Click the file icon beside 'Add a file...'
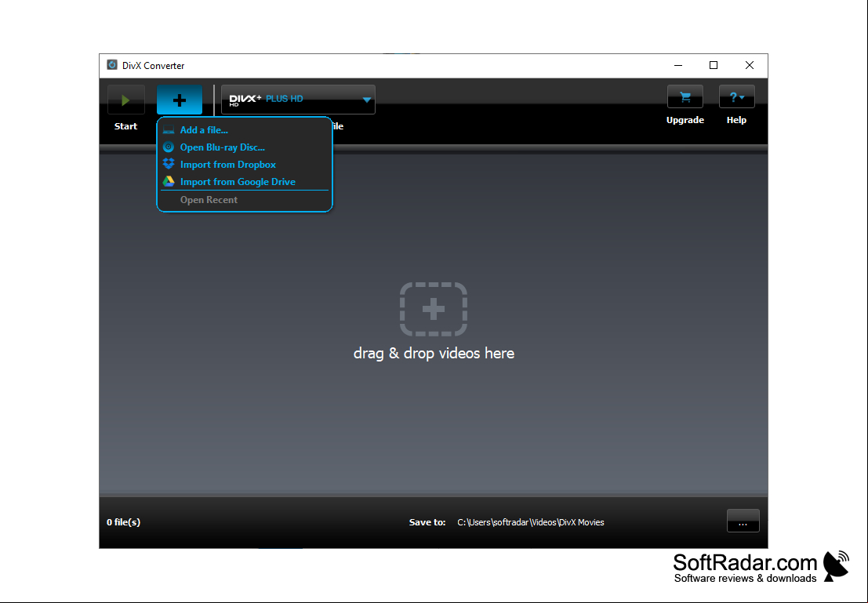Viewport: 868px width, 603px height. tap(169, 130)
